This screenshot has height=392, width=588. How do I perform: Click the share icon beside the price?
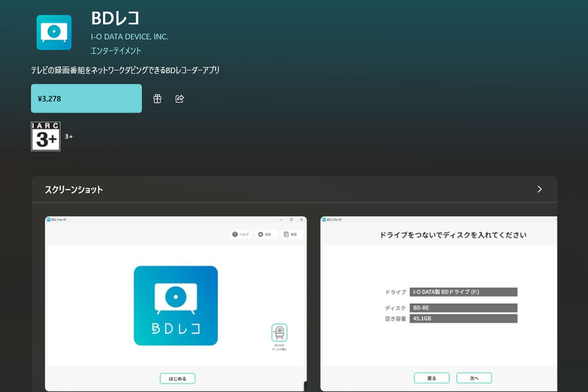pos(180,99)
